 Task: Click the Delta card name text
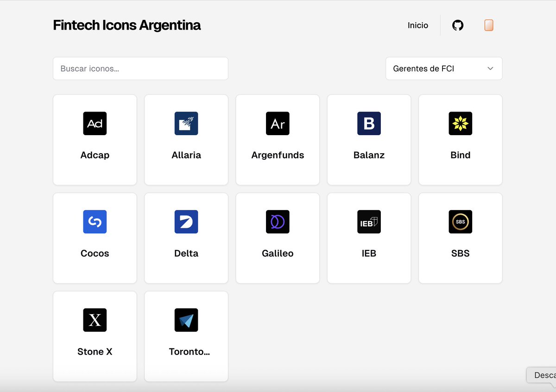[x=186, y=253]
